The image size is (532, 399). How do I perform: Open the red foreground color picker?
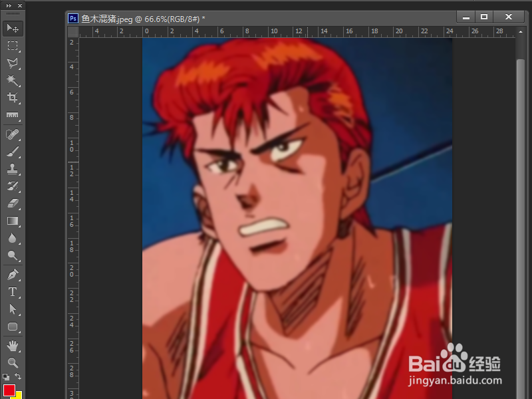[9, 390]
